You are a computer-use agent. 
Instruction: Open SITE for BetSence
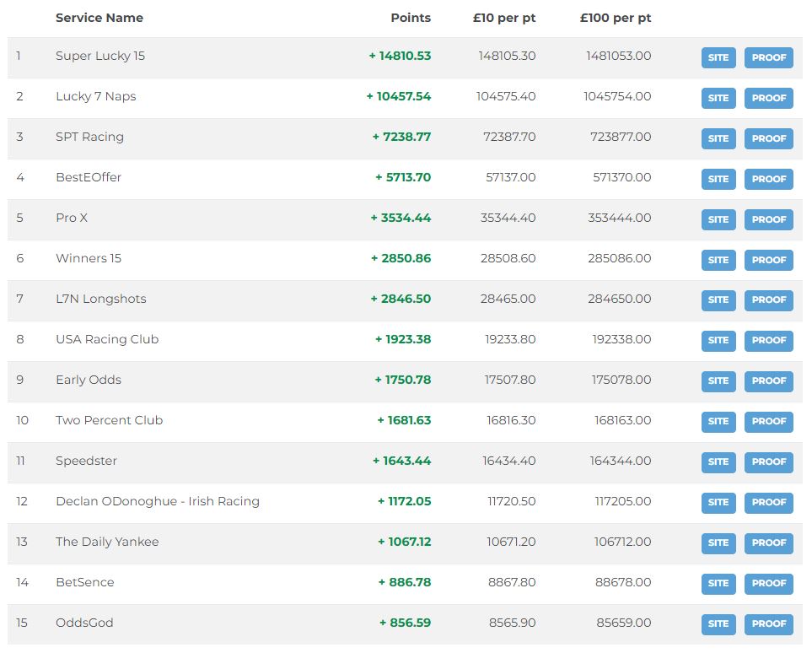(x=718, y=584)
